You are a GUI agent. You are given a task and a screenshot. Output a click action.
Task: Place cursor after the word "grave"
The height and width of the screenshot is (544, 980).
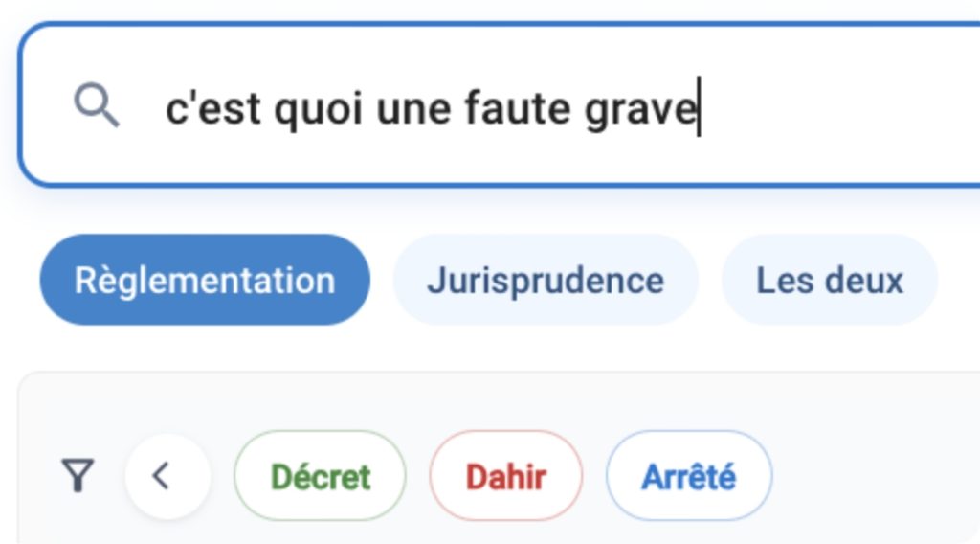click(x=698, y=108)
